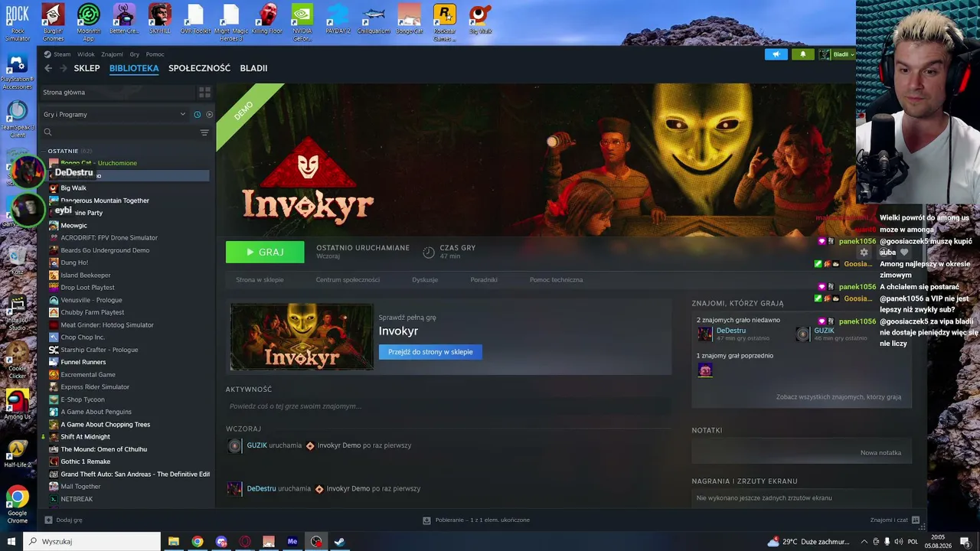Open the Steam menu
The image size is (980, 551).
(x=62, y=54)
